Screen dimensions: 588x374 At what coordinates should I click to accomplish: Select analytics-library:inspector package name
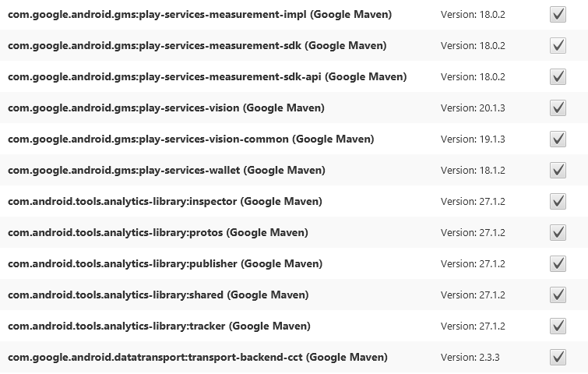click(x=164, y=202)
